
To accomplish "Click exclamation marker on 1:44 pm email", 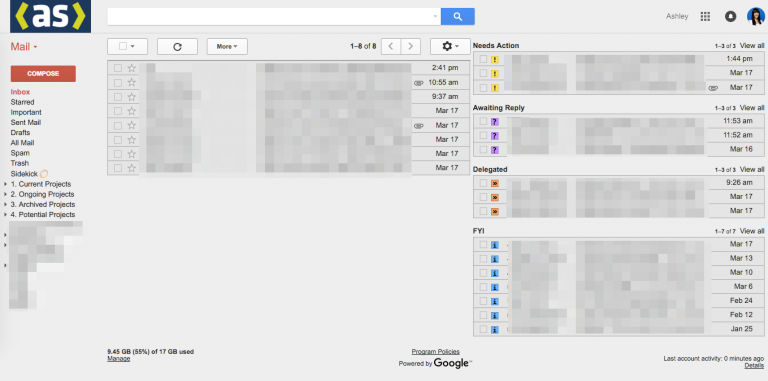I will (x=495, y=59).
